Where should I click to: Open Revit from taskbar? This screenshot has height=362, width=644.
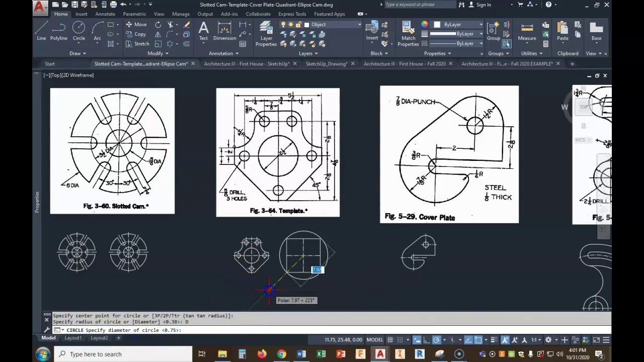(419, 354)
